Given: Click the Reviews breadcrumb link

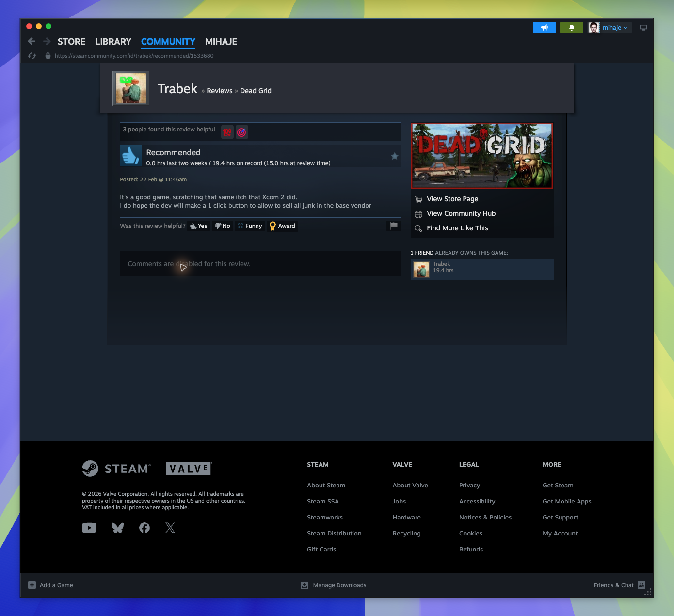Looking at the screenshot, I should pyautogui.click(x=220, y=91).
